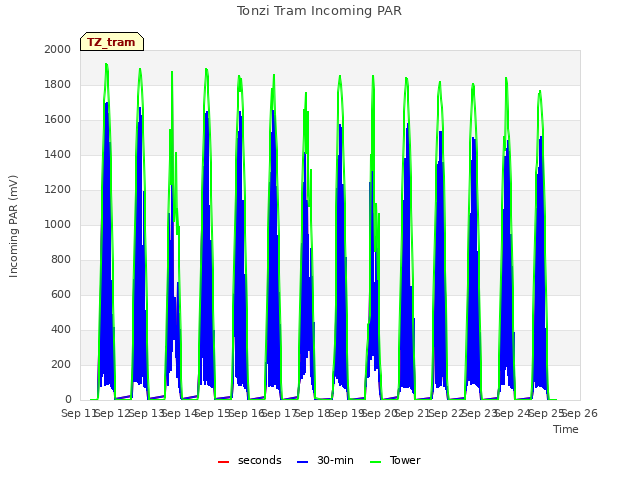The height and width of the screenshot is (480, 640).
Task: Click the 1000 y-axis tick label
Action: 58,224
